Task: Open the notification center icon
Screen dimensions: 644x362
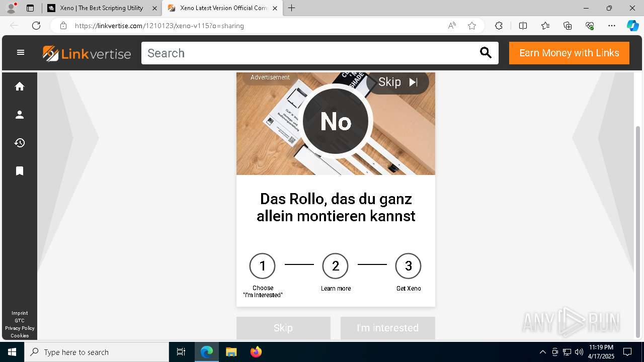Action: click(x=627, y=352)
